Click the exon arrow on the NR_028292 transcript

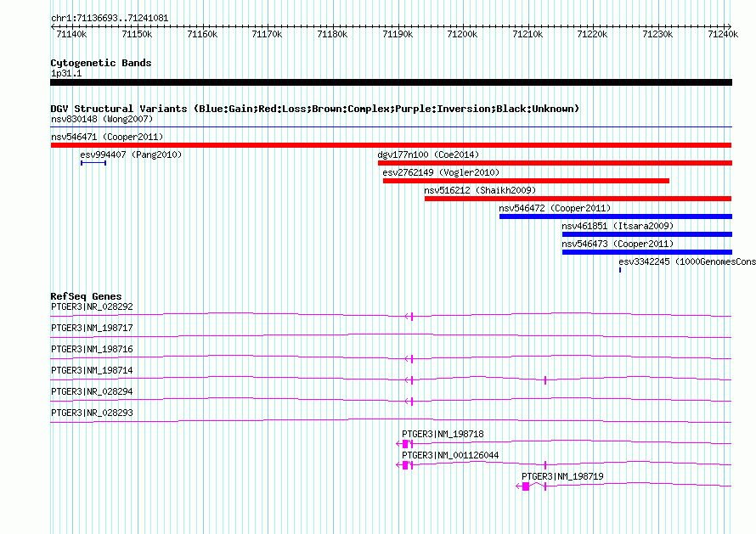coord(409,317)
